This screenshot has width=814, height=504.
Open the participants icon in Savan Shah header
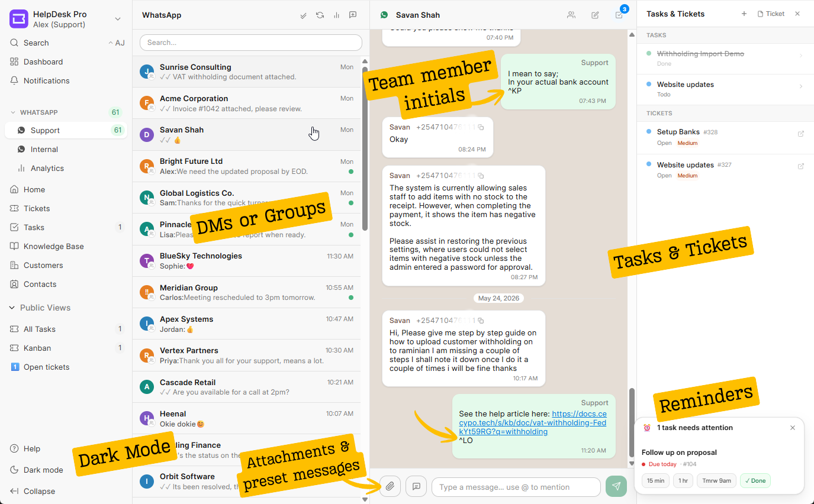pyautogui.click(x=571, y=15)
